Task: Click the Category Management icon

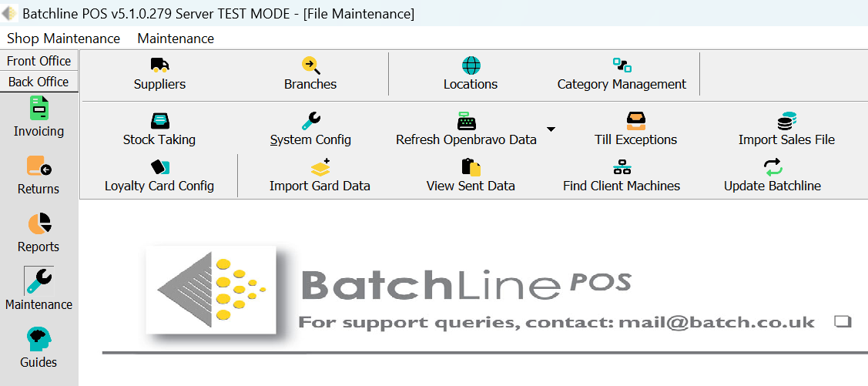Action: click(622, 65)
